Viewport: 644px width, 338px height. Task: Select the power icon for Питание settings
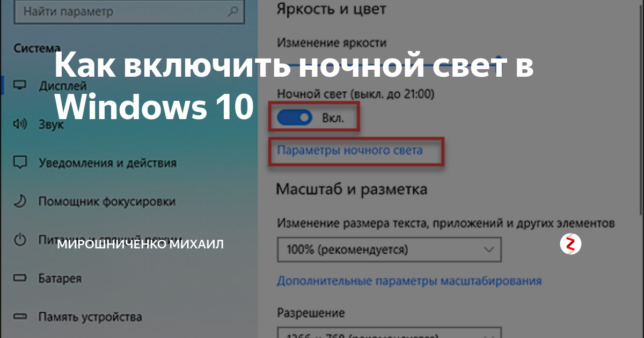(21, 240)
